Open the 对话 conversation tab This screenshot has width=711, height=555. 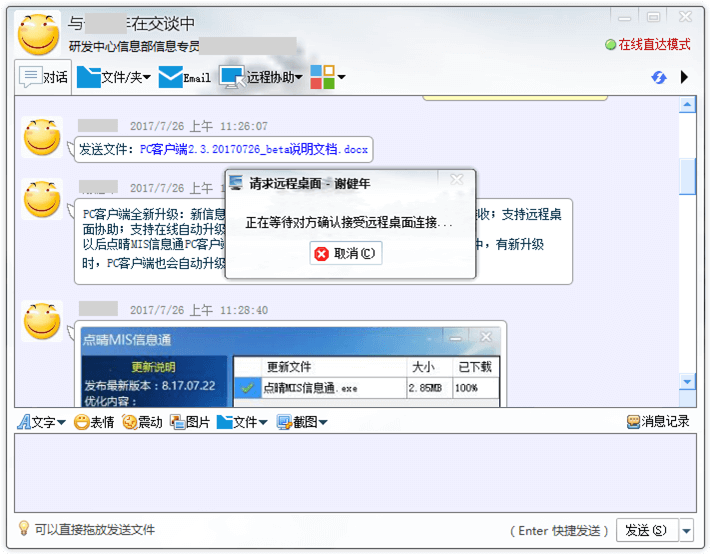tap(43, 77)
